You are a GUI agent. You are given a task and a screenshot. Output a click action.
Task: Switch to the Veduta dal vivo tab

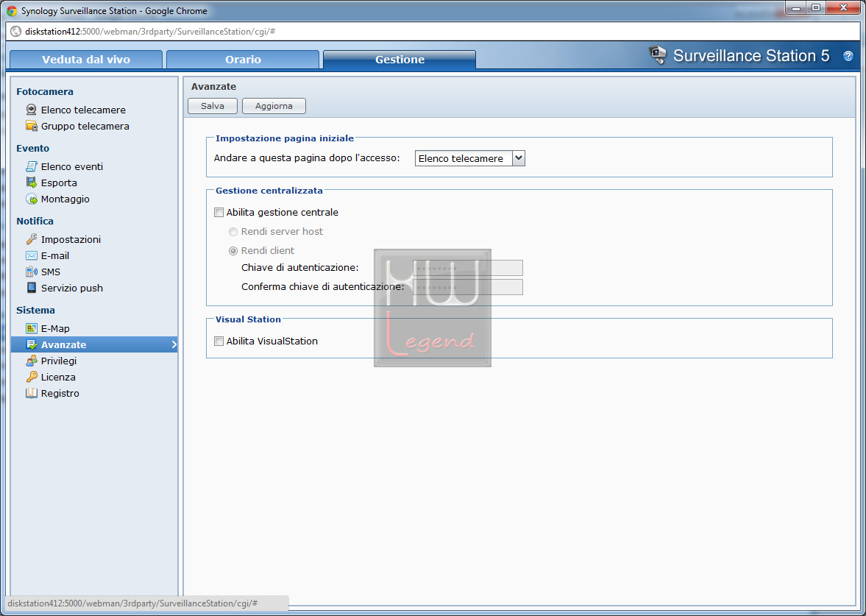tap(86, 60)
